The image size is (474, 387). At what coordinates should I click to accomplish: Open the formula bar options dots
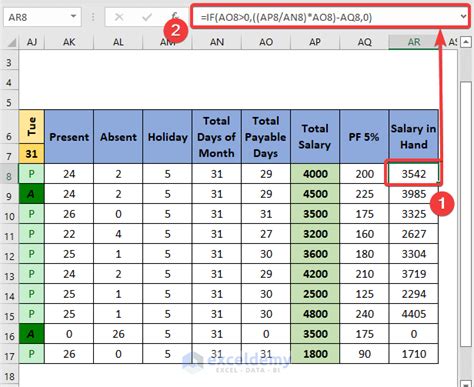(x=93, y=17)
